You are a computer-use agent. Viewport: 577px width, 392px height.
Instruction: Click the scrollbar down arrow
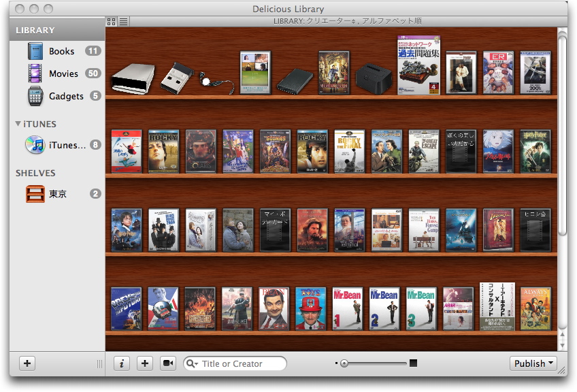click(x=562, y=346)
